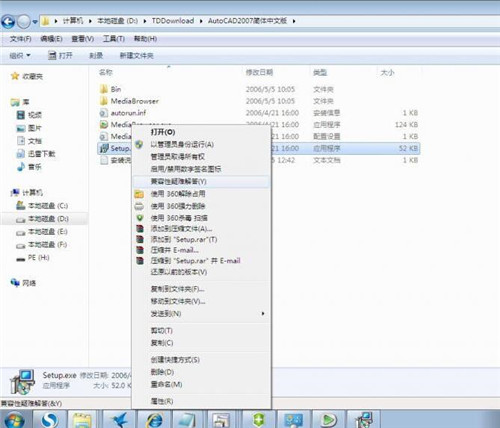Go to TDDownload in the address bar
Image resolution: width=500 pixels, height=428 pixels.
point(173,21)
